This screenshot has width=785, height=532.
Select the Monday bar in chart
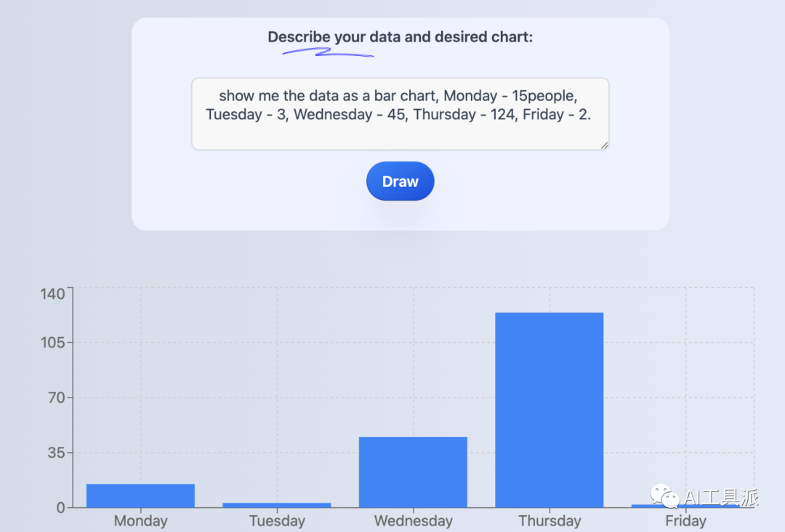[x=141, y=496]
